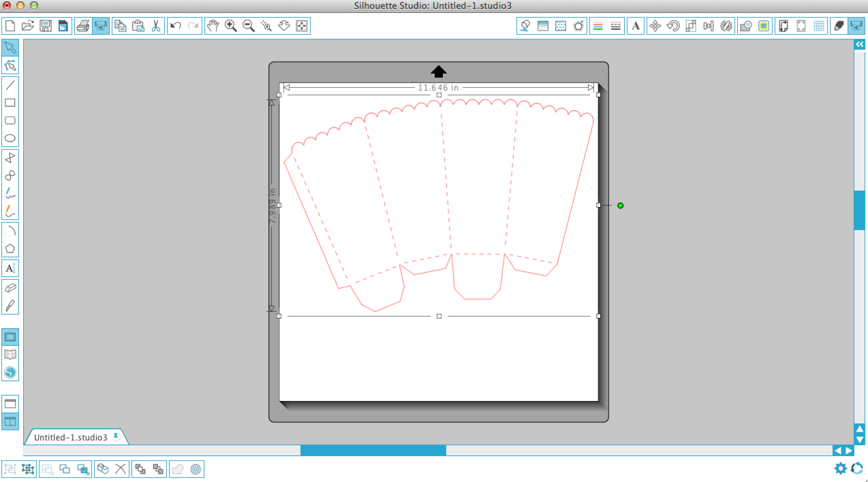The image size is (868, 482).
Task: Open the Cut Settings panel
Action: (839, 26)
